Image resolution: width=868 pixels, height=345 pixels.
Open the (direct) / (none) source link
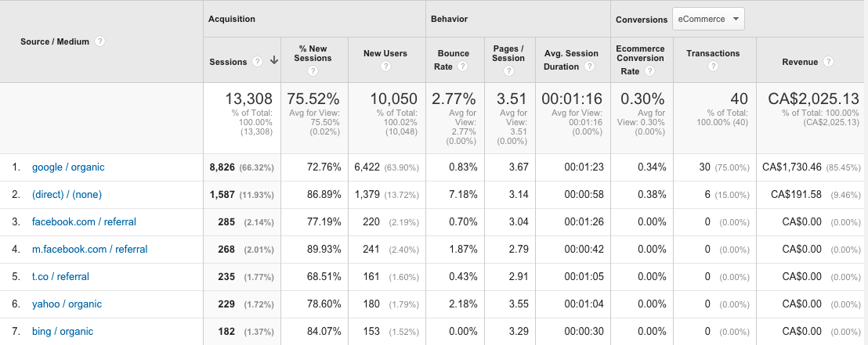(x=67, y=195)
